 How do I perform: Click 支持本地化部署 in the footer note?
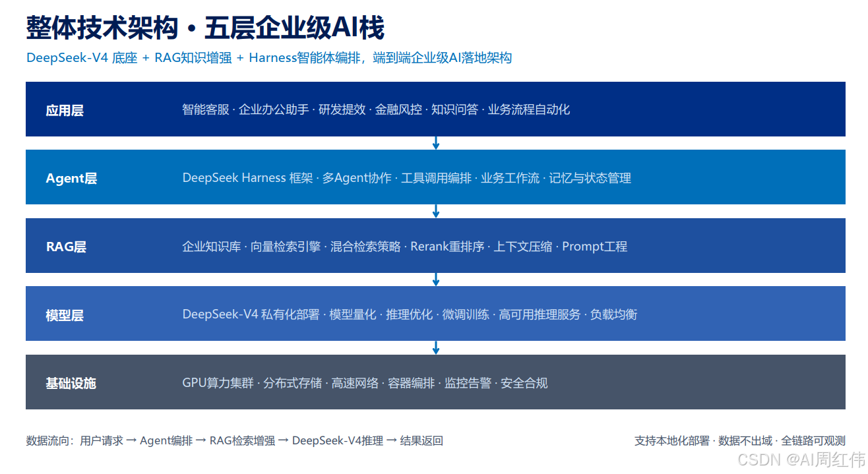(x=672, y=441)
